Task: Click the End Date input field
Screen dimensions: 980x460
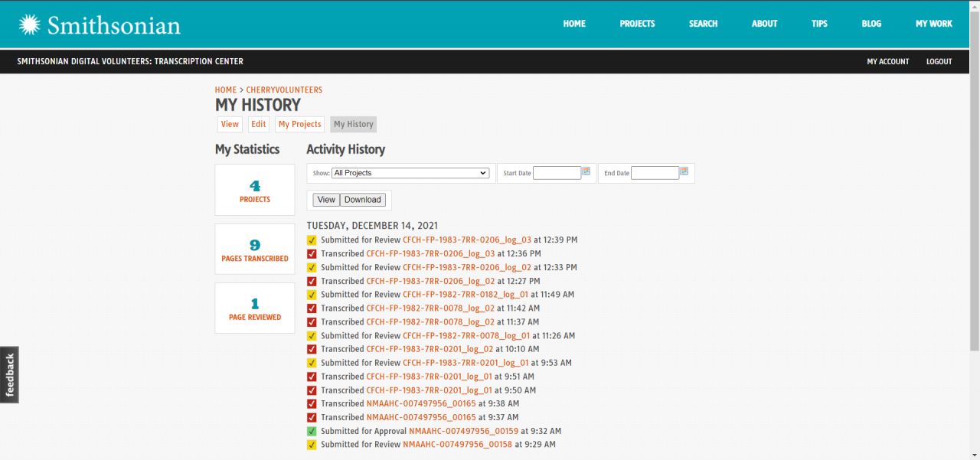Action: (655, 173)
